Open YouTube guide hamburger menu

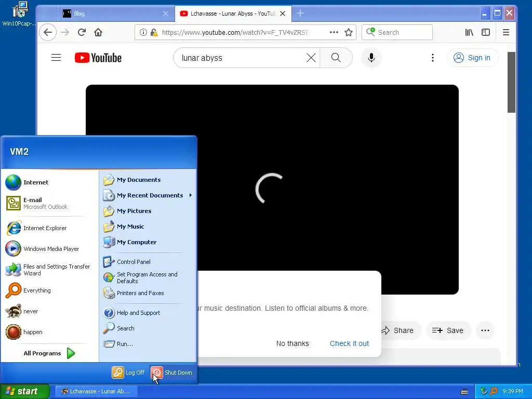coord(56,58)
